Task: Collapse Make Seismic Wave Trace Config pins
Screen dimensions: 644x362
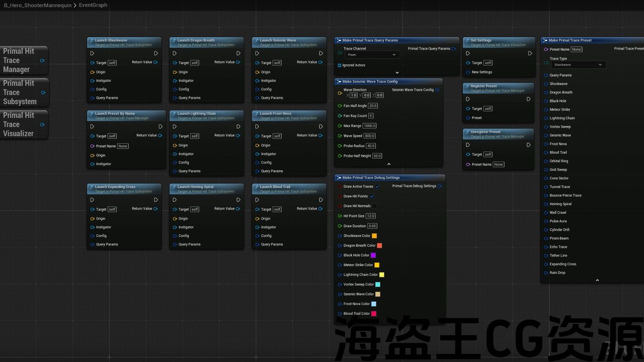Action: click(388, 164)
